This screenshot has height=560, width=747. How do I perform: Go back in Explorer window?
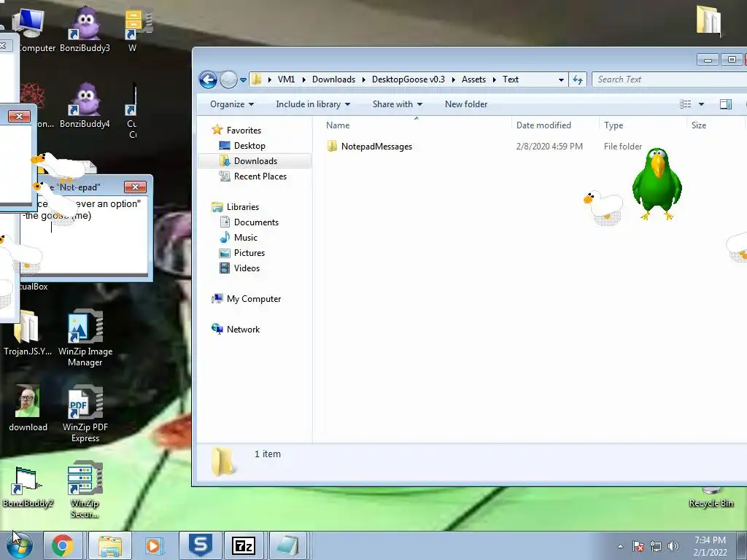coord(208,79)
